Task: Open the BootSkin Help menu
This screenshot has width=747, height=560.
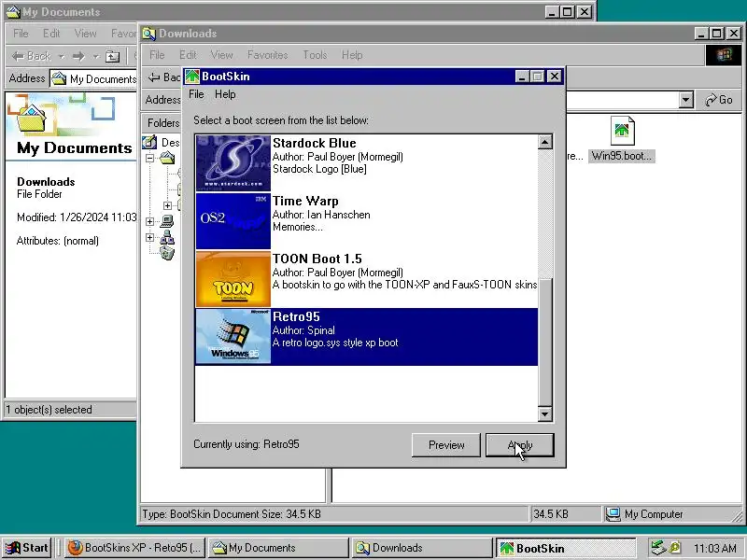Action: pyautogui.click(x=225, y=94)
